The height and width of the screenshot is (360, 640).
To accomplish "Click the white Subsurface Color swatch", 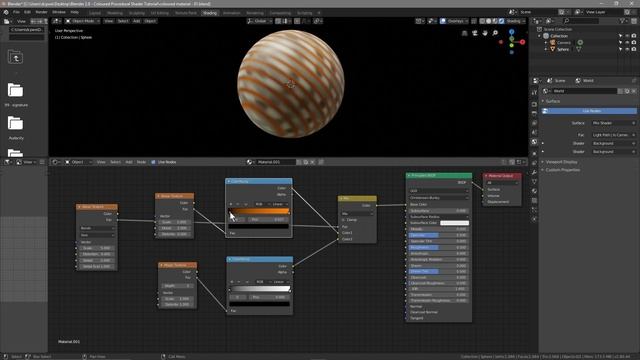I will click(454, 223).
